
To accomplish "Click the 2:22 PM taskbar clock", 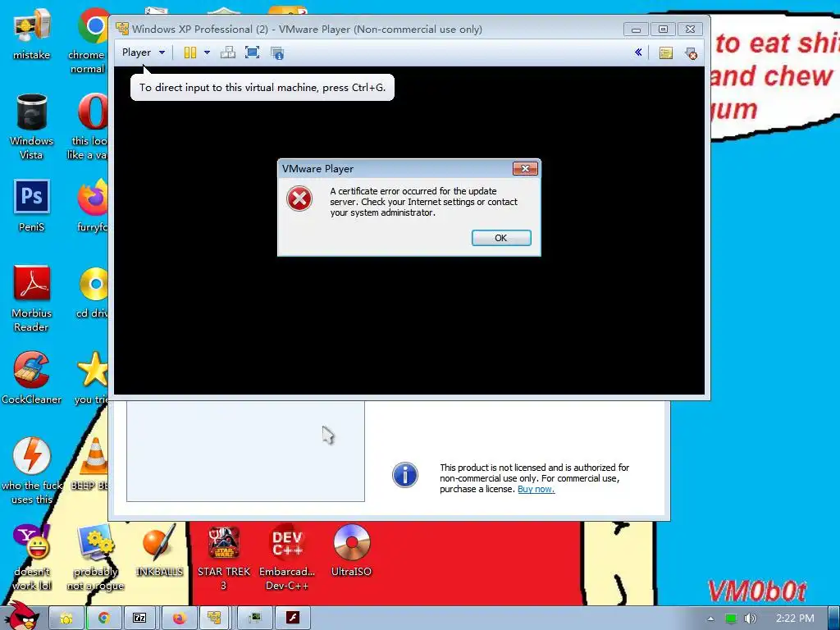I will coord(795,619).
